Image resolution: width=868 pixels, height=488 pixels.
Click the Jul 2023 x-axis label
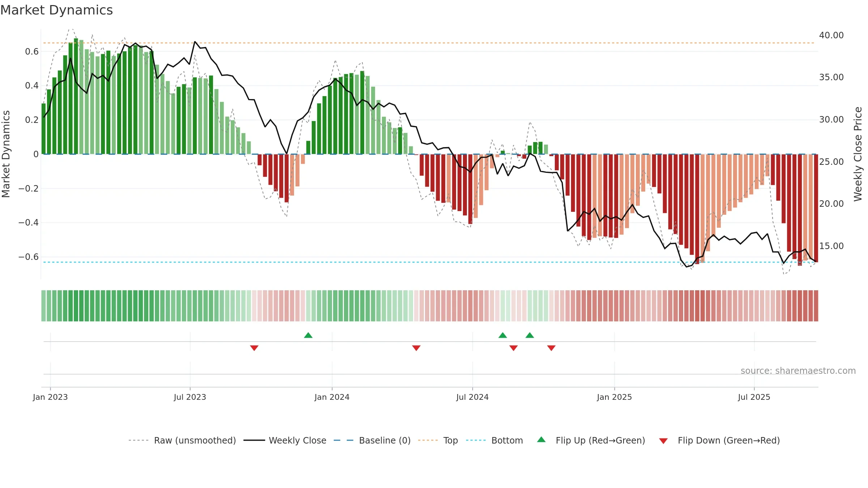coord(190,397)
